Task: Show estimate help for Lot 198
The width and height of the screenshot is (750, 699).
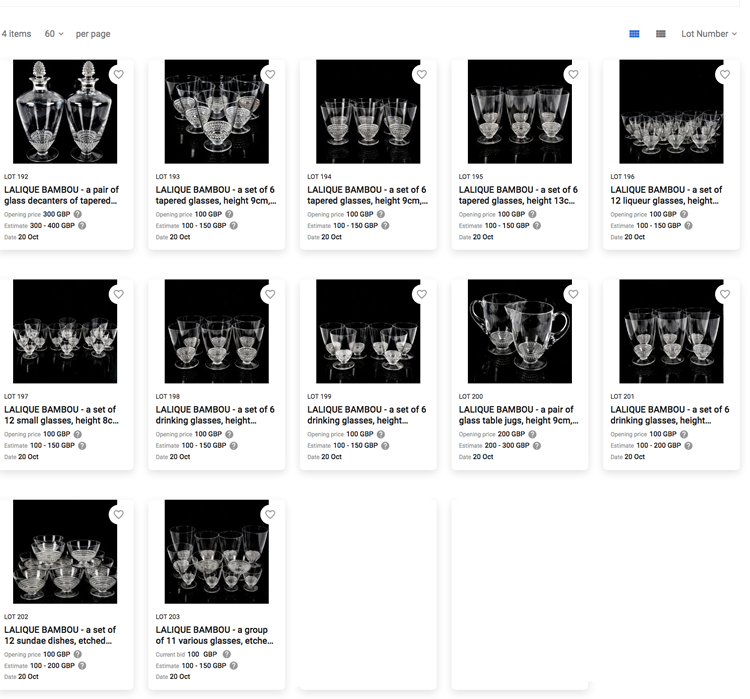Action: click(x=233, y=445)
